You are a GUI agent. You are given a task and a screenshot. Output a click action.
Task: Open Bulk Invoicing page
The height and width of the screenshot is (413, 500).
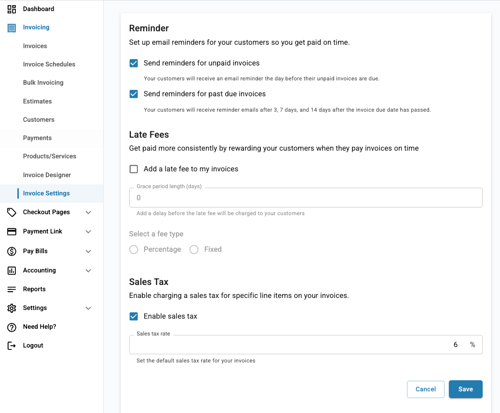(x=43, y=83)
